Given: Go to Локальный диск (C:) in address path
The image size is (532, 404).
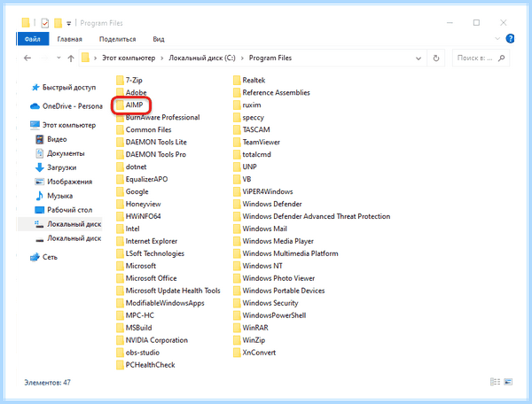Looking at the screenshot, I should click(202, 58).
